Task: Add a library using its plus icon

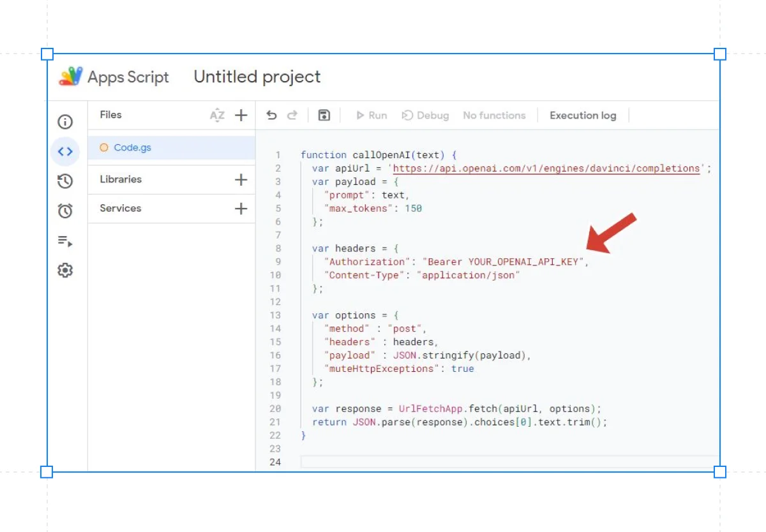Action: pyautogui.click(x=241, y=180)
